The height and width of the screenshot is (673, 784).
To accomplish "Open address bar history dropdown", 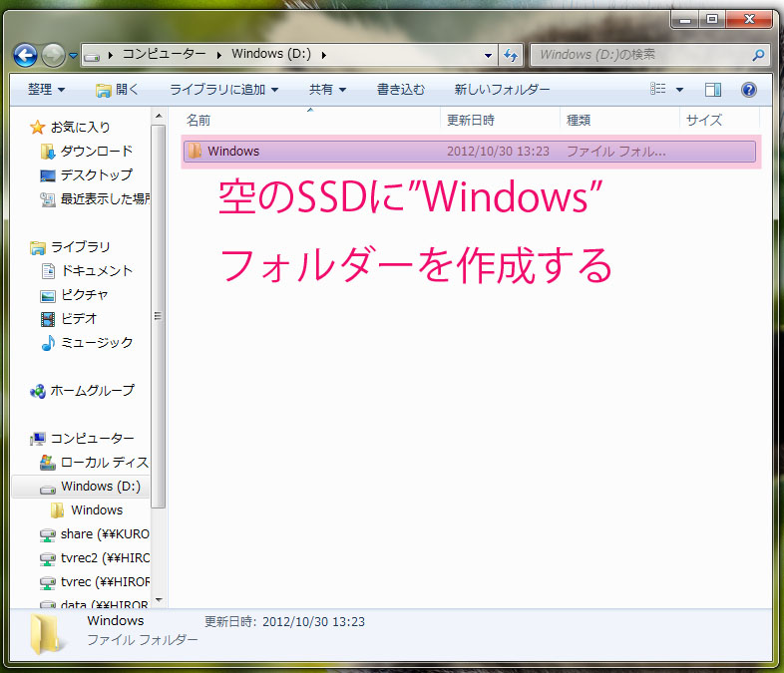I will pos(488,56).
